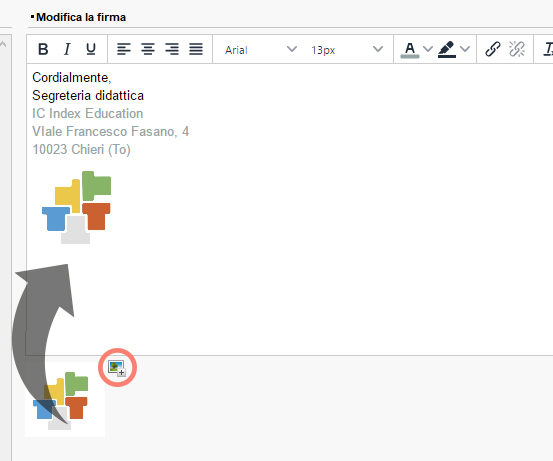
Task: Open the Arial font family dropdown
Action: [x=261, y=50]
